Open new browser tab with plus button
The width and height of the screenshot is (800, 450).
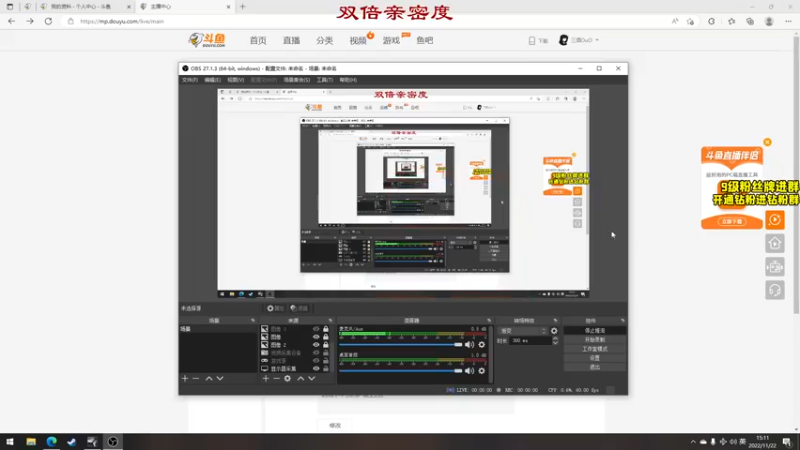pyautogui.click(x=242, y=7)
